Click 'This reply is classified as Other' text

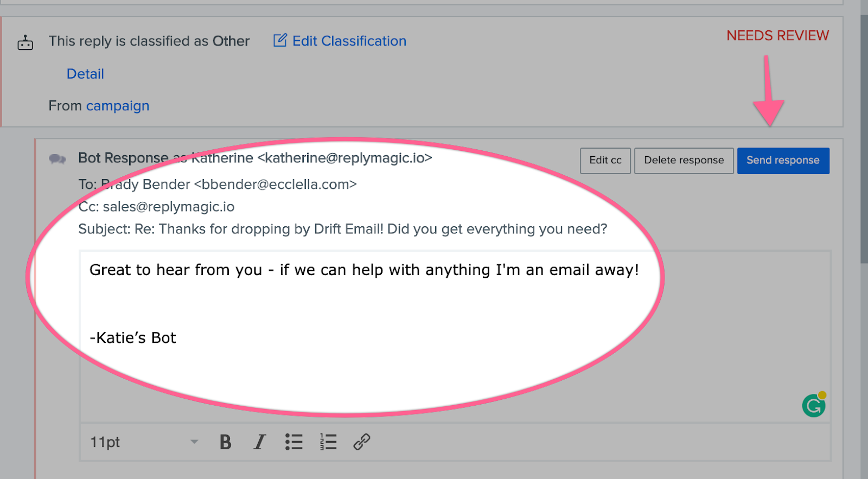click(149, 41)
